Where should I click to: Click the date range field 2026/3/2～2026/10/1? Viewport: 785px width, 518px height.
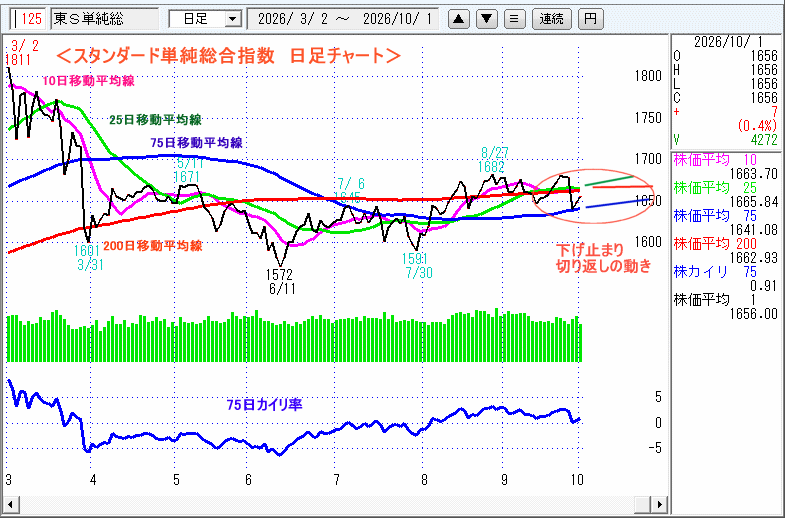343,19
